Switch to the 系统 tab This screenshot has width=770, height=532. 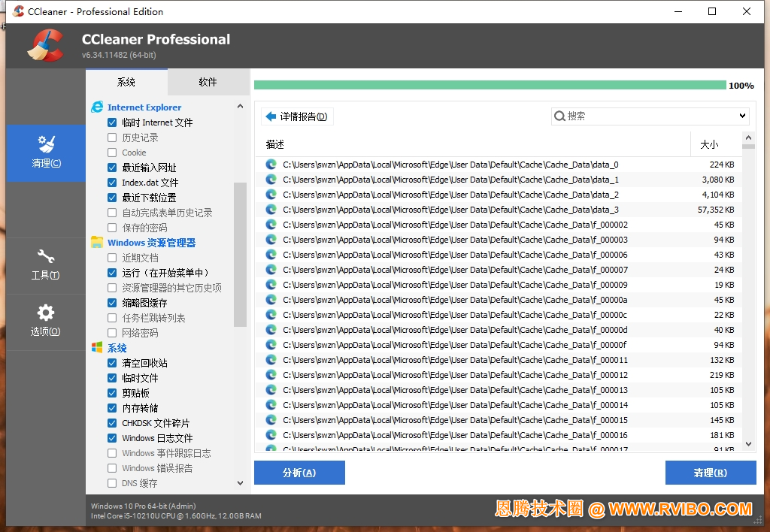(126, 82)
